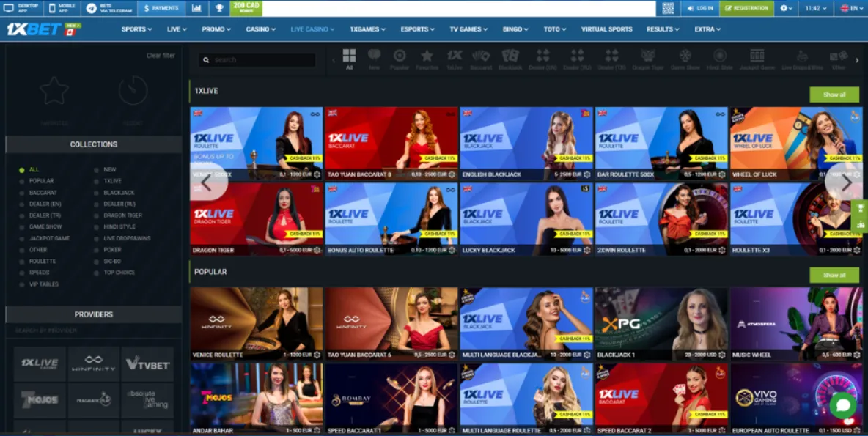This screenshot has height=436, width=868.
Task: Expand the PROMO menu dropdown
Action: [x=216, y=29]
